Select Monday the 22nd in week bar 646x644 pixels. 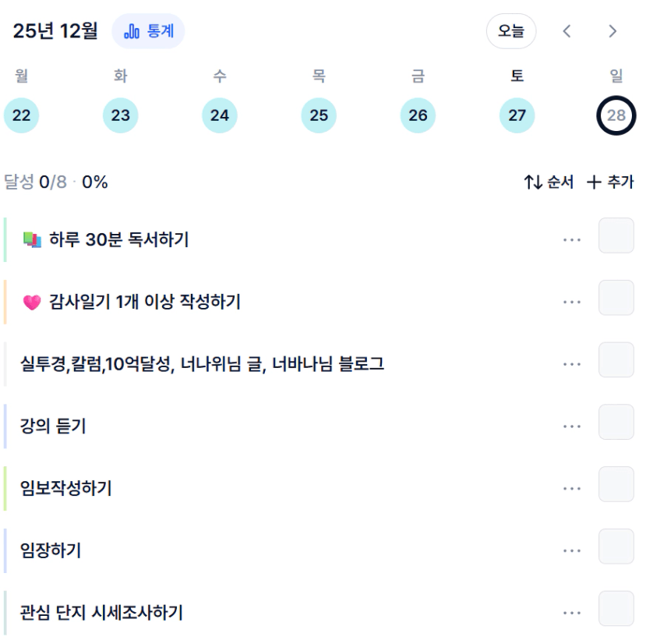point(22,115)
